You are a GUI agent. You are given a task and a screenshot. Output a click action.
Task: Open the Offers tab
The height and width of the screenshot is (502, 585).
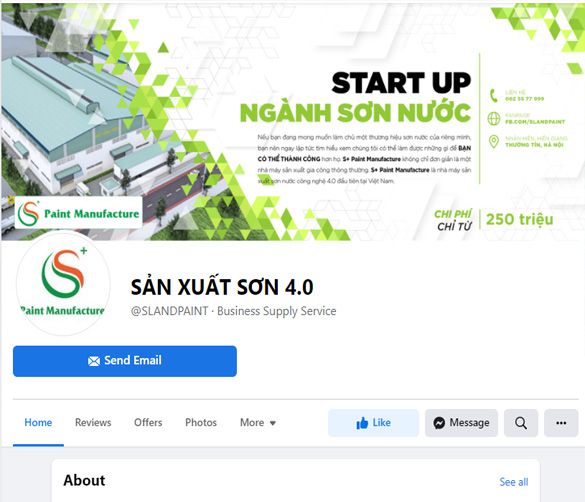click(148, 423)
